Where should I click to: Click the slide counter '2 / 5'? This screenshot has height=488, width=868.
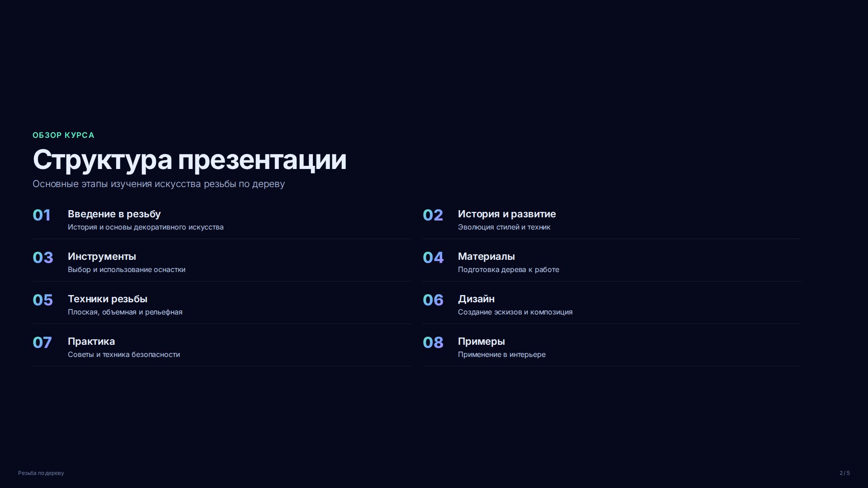pos(844,473)
